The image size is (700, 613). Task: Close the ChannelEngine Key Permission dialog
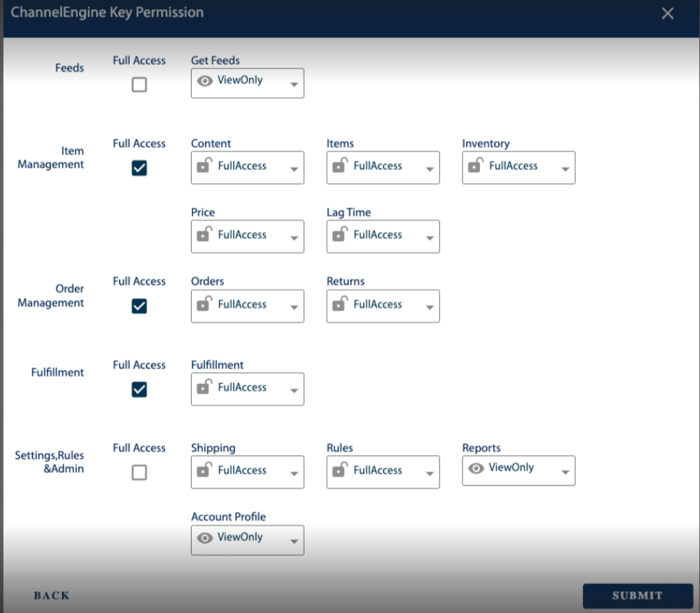tap(668, 13)
